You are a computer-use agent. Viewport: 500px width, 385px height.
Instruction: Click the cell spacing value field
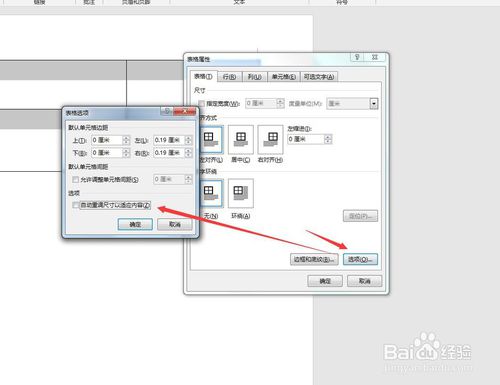[169, 179]
